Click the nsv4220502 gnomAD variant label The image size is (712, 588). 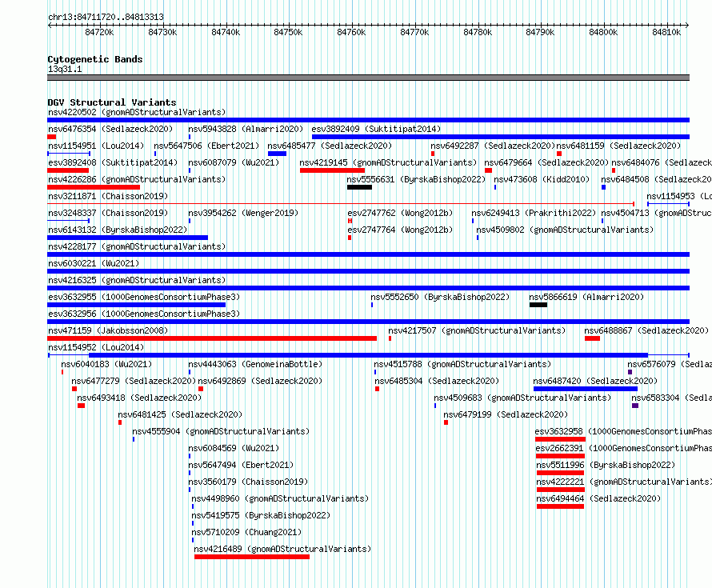click(x=137, y=112)
